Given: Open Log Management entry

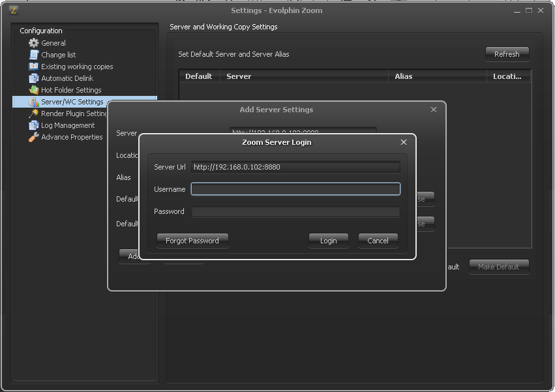Looking at the screenshot, I should 68,125.
